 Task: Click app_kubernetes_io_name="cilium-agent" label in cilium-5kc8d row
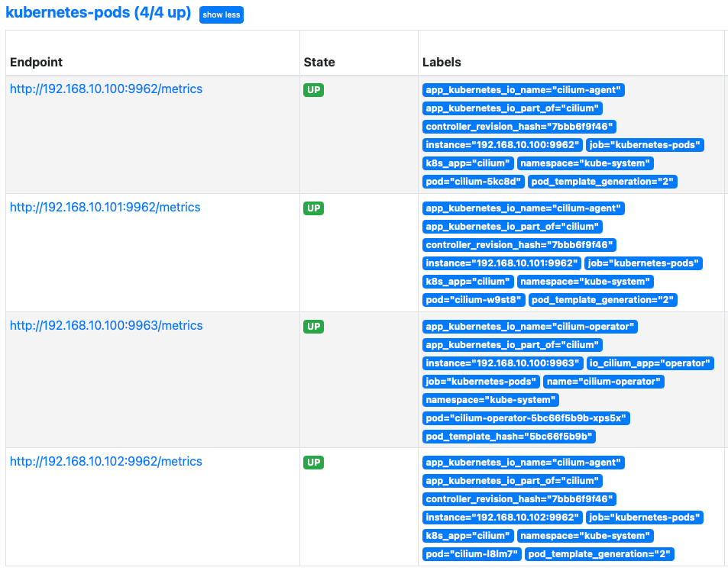(523, 90)
